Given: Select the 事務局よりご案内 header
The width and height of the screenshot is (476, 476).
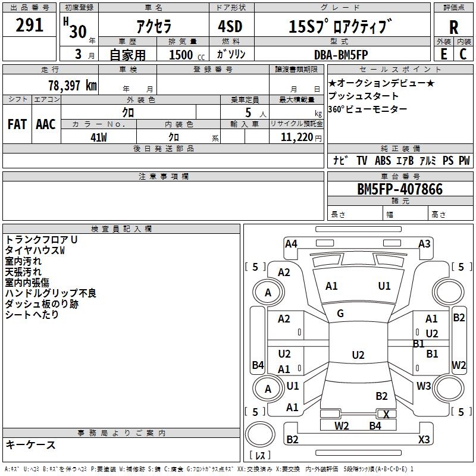Looking at the screenshot, I should click(121, 433).
